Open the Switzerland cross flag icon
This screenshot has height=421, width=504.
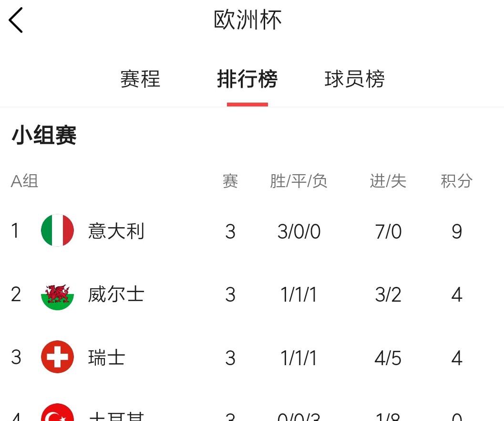(58, 357)
